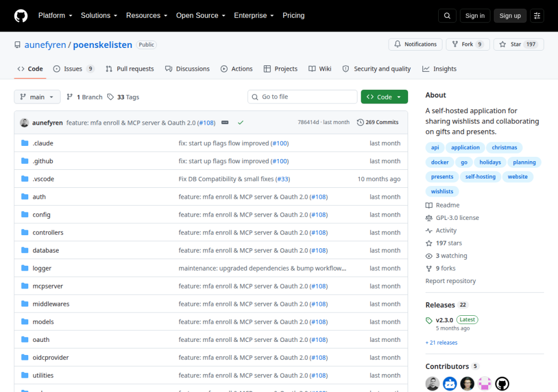Expand the Resources menu
558x392 pixels.
coord(147,16)
